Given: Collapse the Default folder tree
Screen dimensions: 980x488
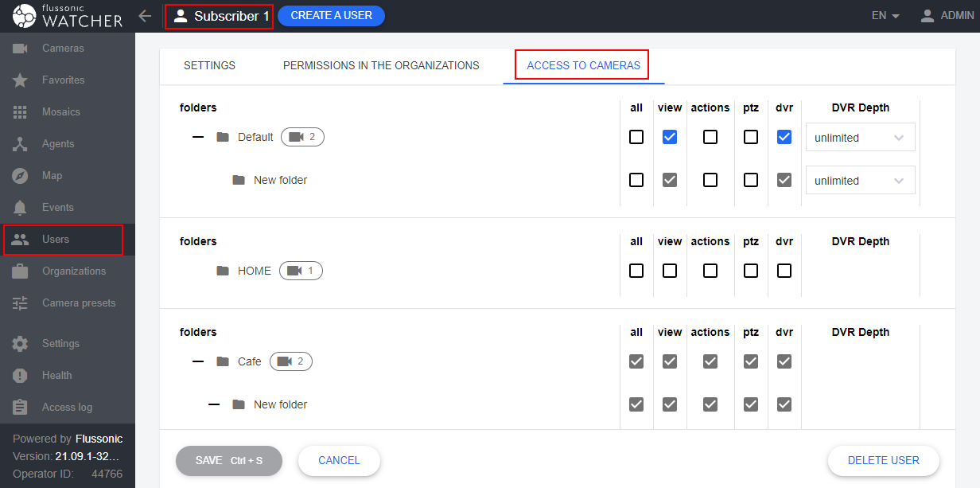Looking at the screenshot, I should [x=198, y=137].
